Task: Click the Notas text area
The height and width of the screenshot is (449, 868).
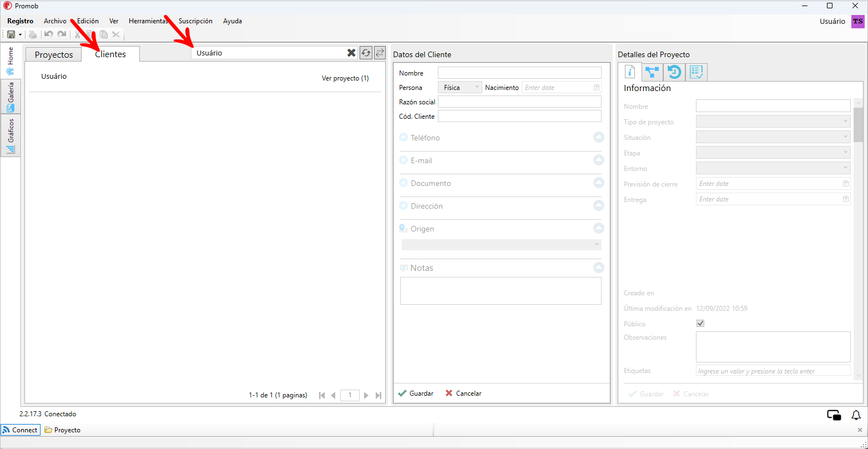Action: point(501,291)
